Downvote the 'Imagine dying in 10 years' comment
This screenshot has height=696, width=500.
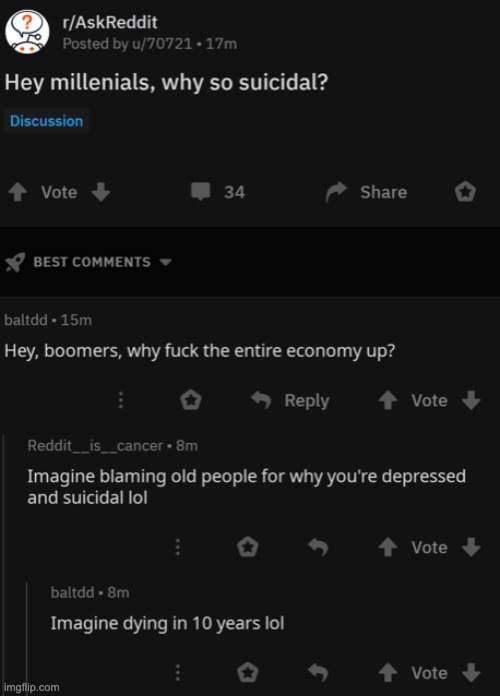coord(471,672)
